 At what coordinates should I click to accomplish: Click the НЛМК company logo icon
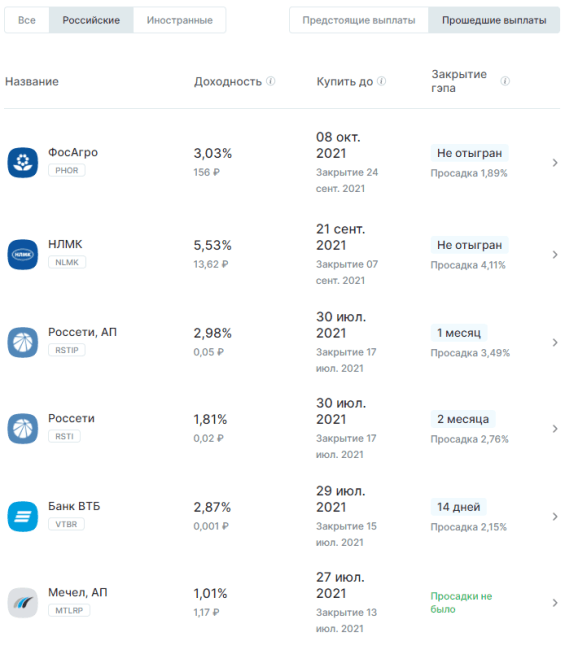tap(23, 255)
